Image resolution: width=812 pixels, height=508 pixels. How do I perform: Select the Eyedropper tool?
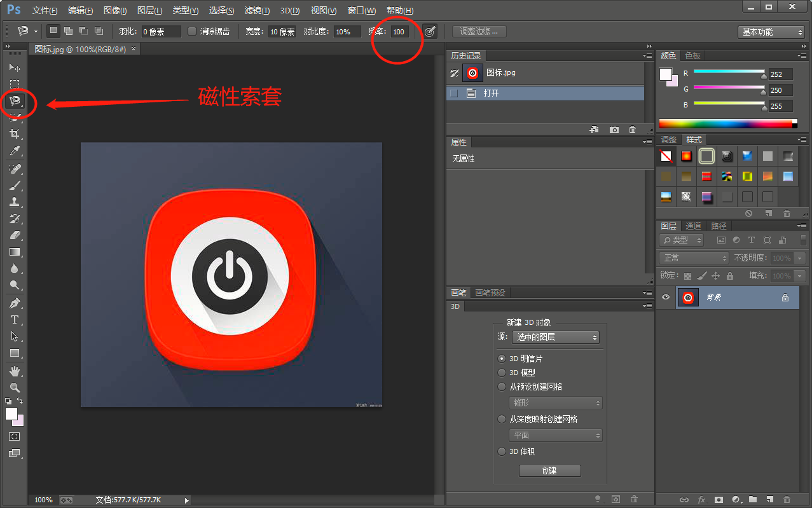[x=15, y=151]
